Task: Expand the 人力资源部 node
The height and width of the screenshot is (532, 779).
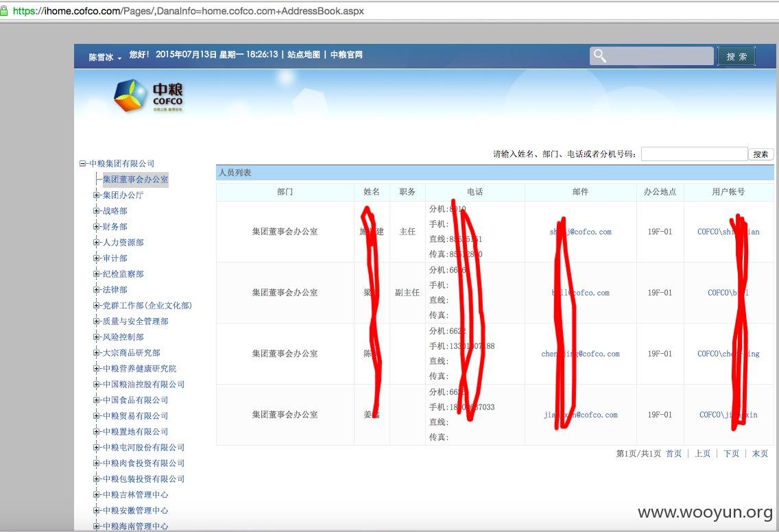Action: [x=97, y=243]
